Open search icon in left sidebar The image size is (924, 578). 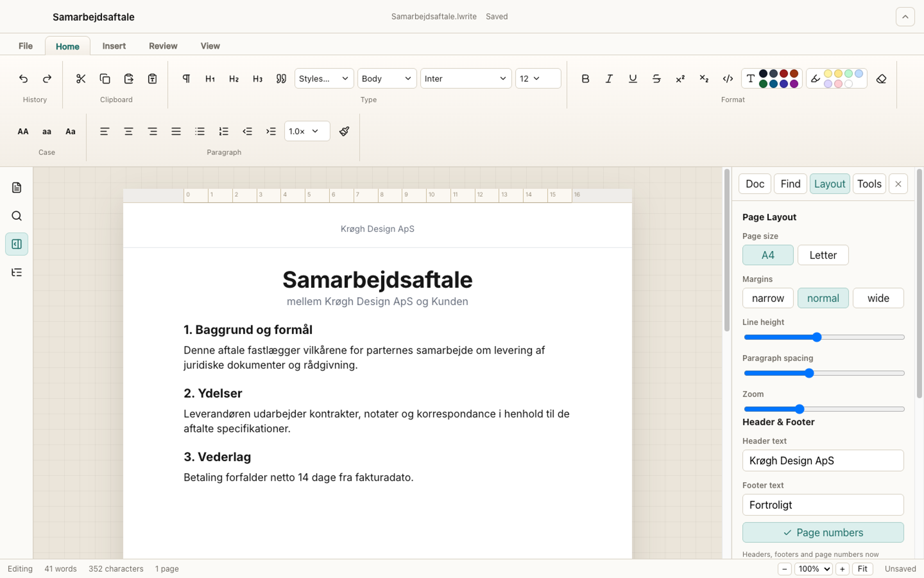pyautogui.click(x=16, y=216)
